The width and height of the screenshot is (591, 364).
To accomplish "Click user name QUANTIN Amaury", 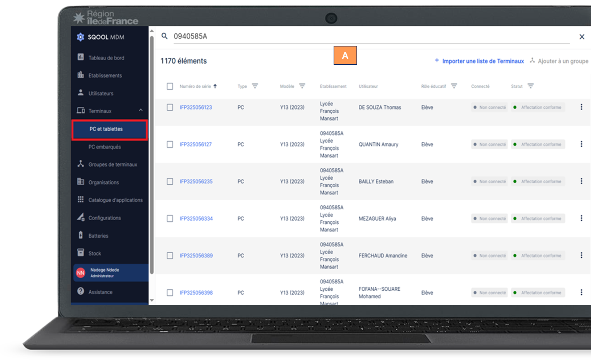I will tap(378, 144).
